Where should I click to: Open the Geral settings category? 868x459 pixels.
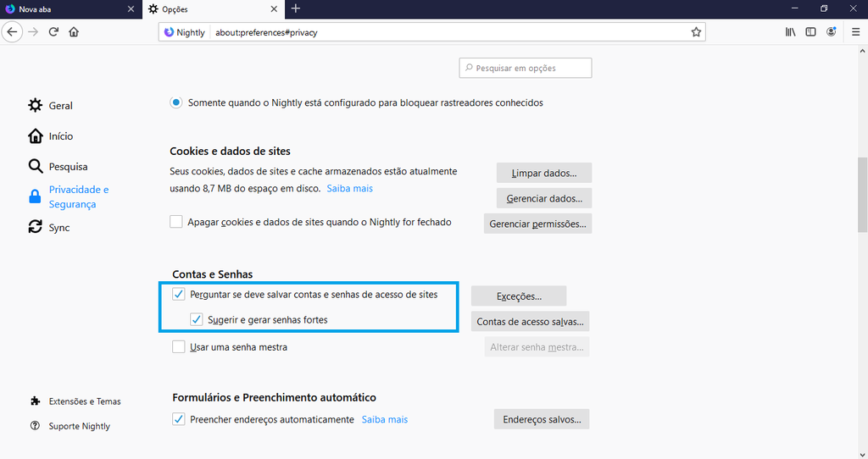point(61,106)
